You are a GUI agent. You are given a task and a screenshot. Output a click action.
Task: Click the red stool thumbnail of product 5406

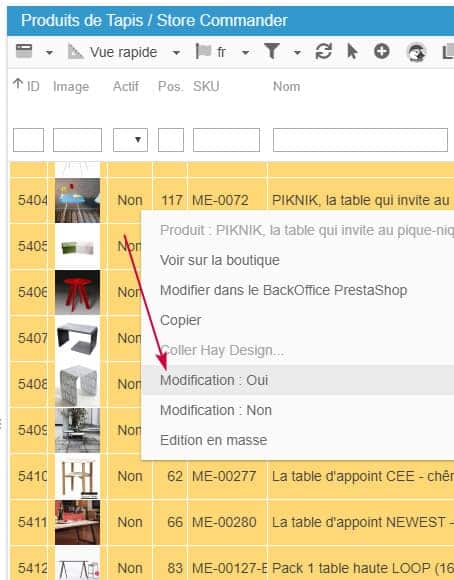point(77,292)
